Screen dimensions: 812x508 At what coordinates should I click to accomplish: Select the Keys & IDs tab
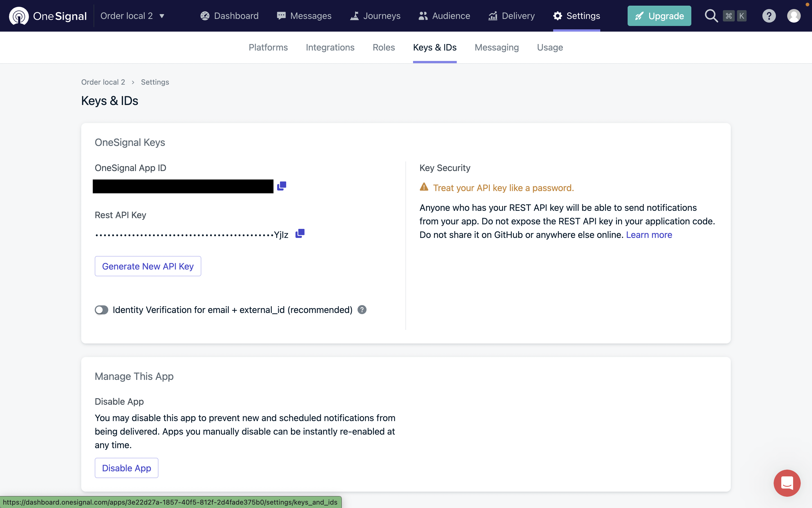(x=434, y=47)
